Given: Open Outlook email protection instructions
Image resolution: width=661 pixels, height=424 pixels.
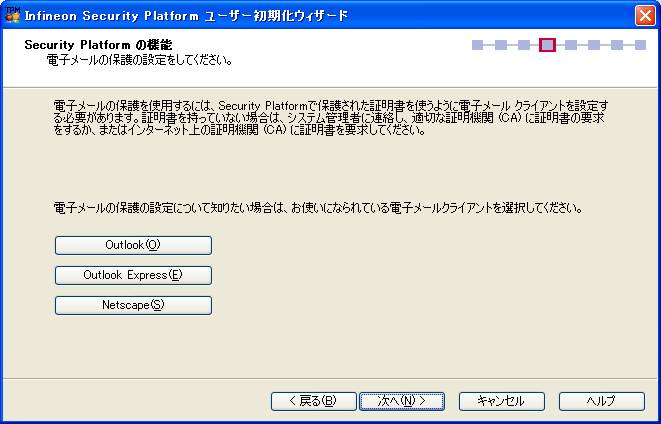Looking at the screenshot, I should [x=133, y=245].
